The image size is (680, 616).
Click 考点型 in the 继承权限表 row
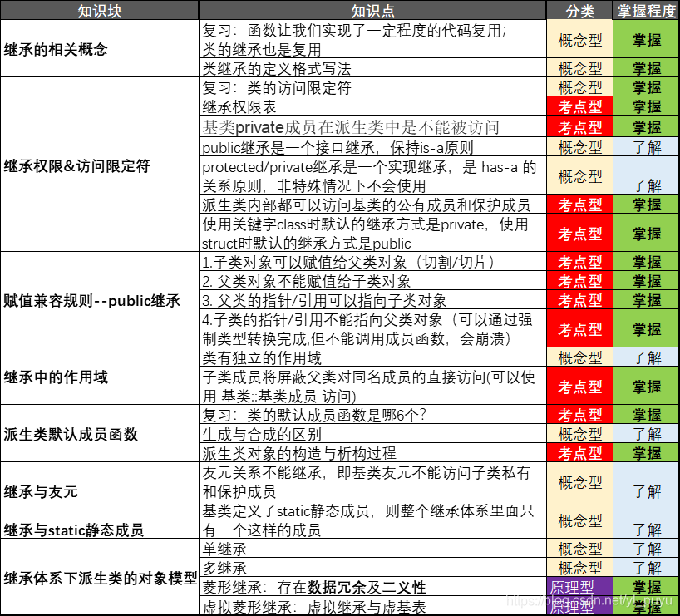click(579, 106)
